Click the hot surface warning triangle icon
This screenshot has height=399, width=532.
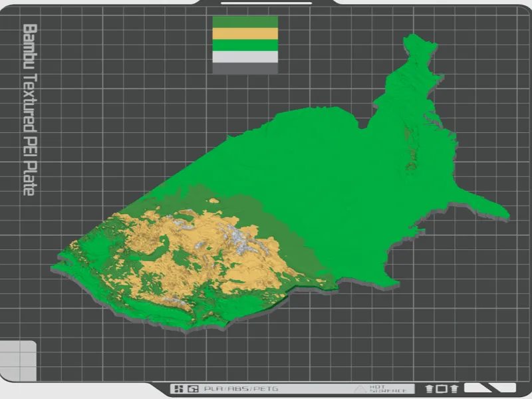(x=360, y=389)
